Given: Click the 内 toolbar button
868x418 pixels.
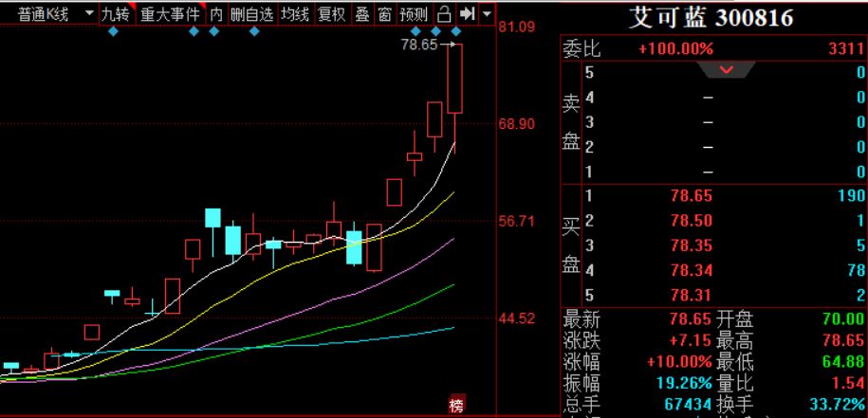Looking at the screenshot, I should 216,14.
